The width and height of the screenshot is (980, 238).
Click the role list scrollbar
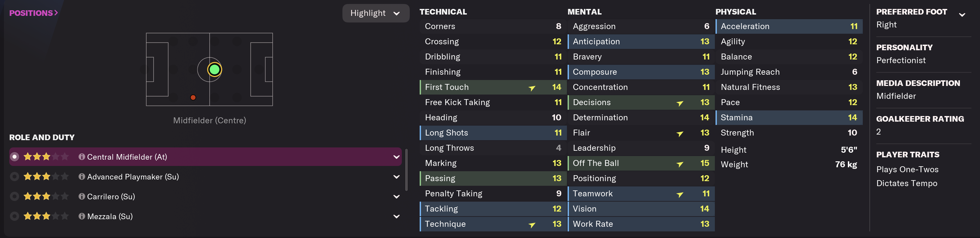[x=406, y=170]
